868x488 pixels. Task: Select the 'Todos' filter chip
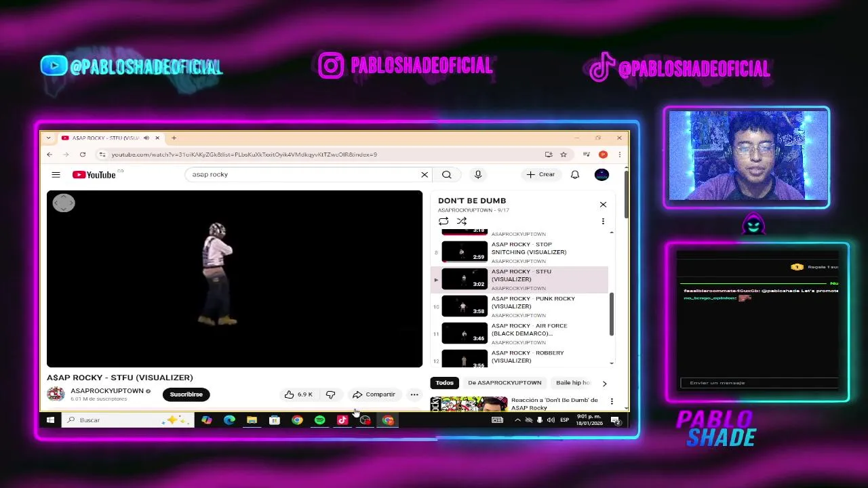click(x=445, y=383)
